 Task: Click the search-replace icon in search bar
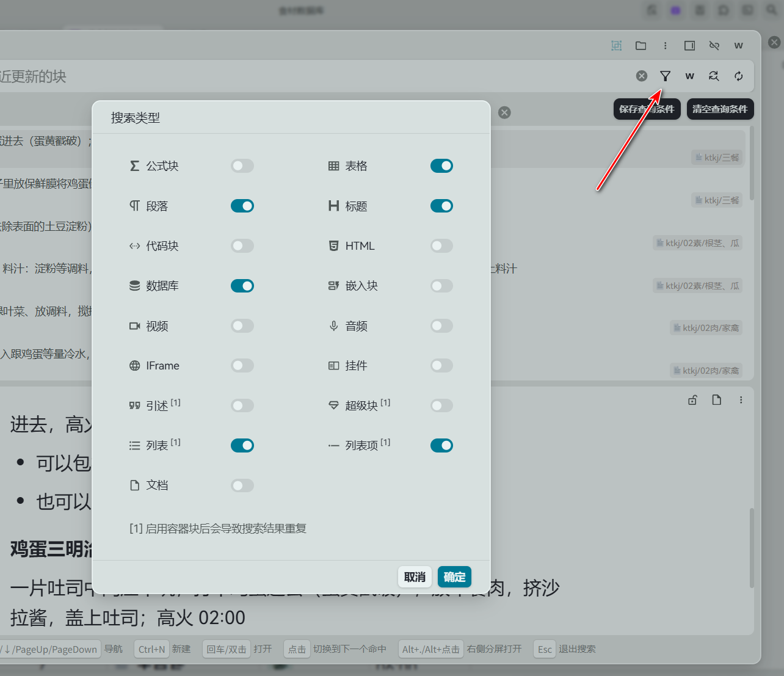pos(713,76)
